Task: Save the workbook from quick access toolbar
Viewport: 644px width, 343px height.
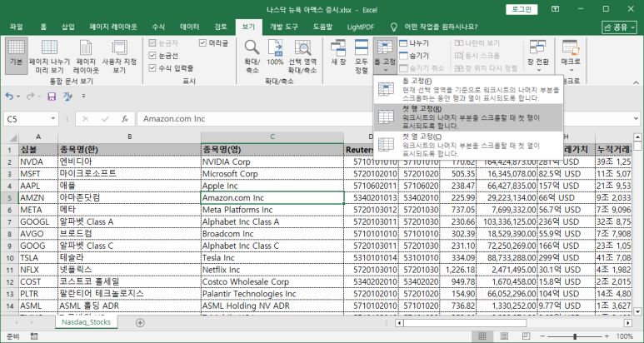Action: click(x=52, y=97)
